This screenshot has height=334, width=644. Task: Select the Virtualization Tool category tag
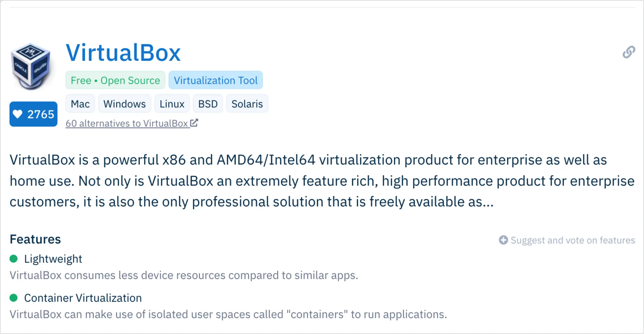215,81
